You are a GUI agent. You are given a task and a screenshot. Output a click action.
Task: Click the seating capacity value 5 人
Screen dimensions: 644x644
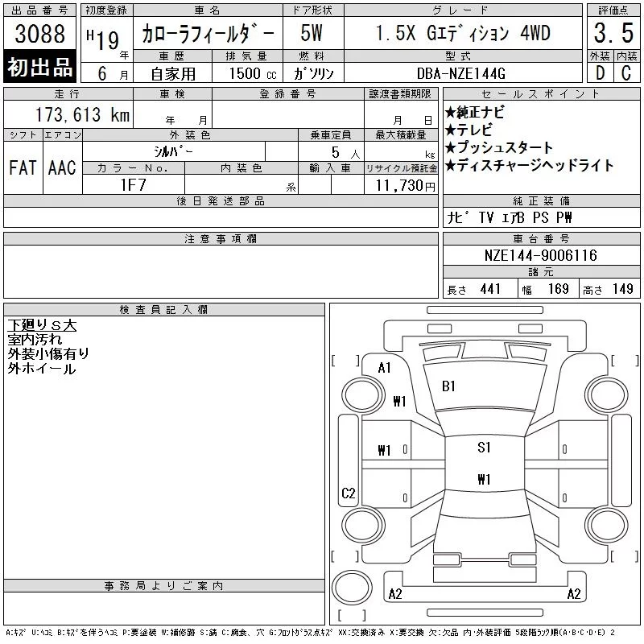coord(345,153)
